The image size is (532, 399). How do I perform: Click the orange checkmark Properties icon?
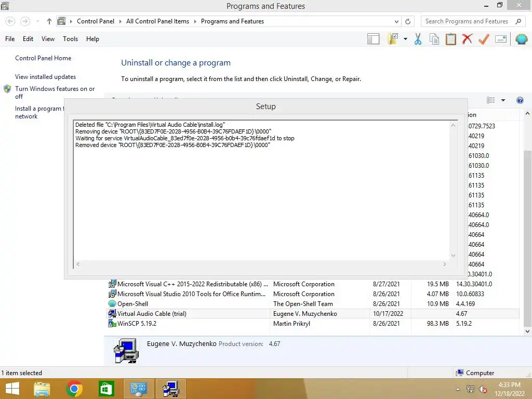coord(484,39)
